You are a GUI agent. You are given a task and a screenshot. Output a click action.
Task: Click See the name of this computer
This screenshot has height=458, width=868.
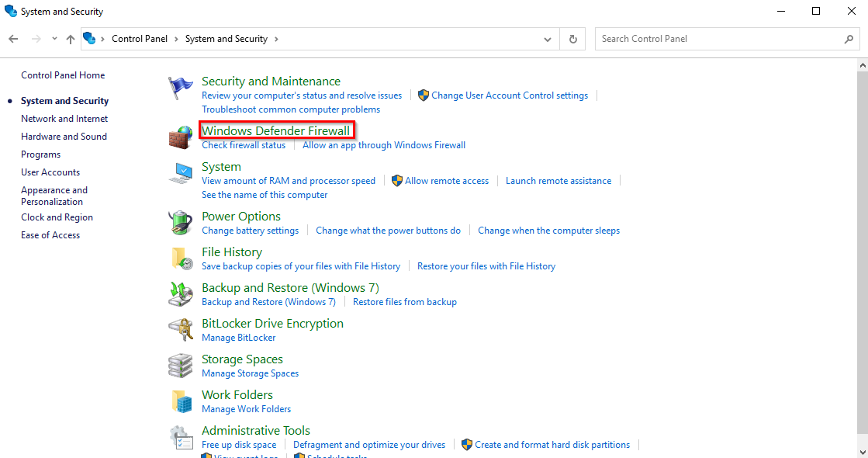click(x=265, y=195)
